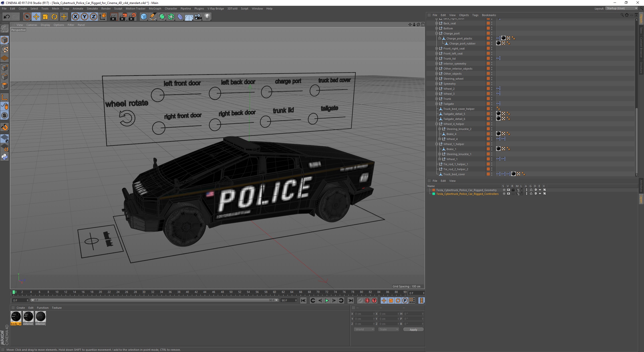Go to end of animation
Screen dimensions: 644x352
tap(350, 300)
